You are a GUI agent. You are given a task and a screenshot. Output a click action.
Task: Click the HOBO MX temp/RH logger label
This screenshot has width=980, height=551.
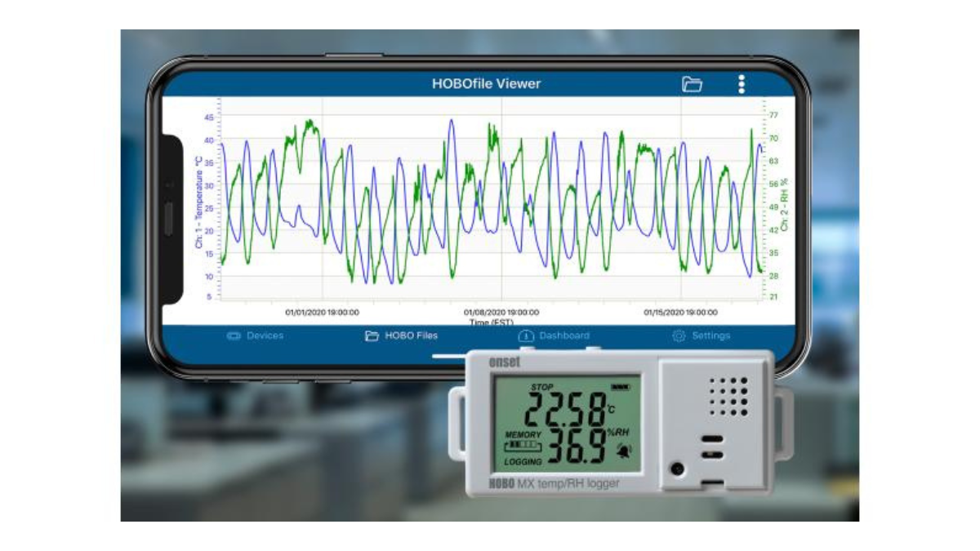click(x=554, y=483)
